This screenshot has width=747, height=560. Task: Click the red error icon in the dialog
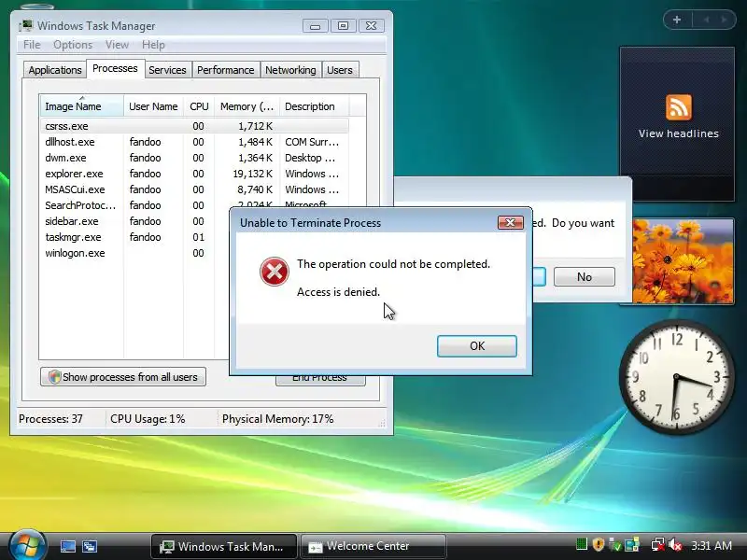pyautogui.click(x=274, y=272)
